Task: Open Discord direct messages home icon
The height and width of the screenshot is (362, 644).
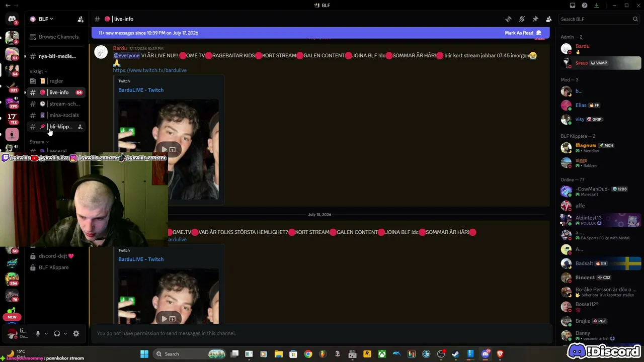Action: 12,19
